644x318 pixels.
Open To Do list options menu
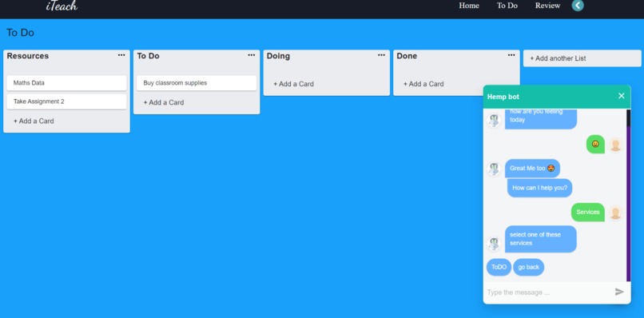252,55
